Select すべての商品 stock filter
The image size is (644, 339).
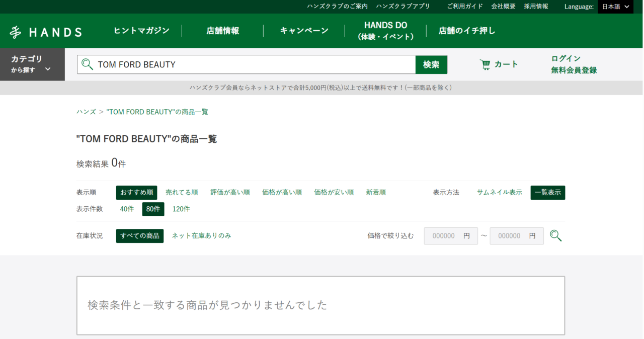click(140, 236)
